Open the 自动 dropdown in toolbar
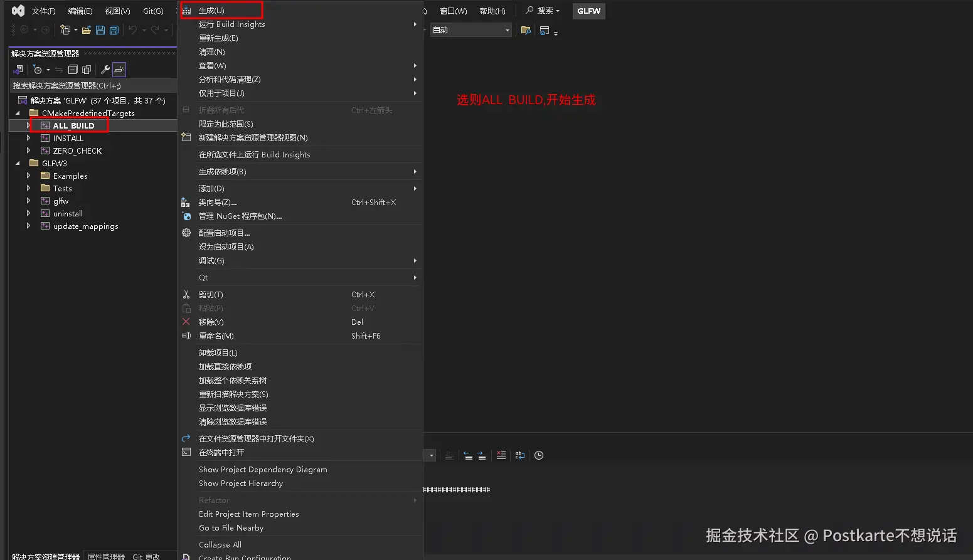 pos(471,30)
